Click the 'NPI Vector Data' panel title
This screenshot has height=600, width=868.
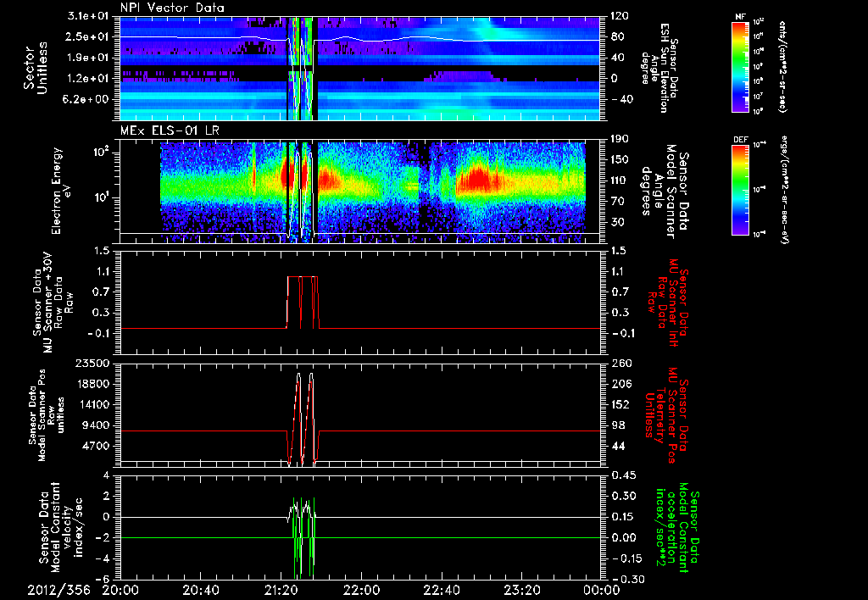172,8
